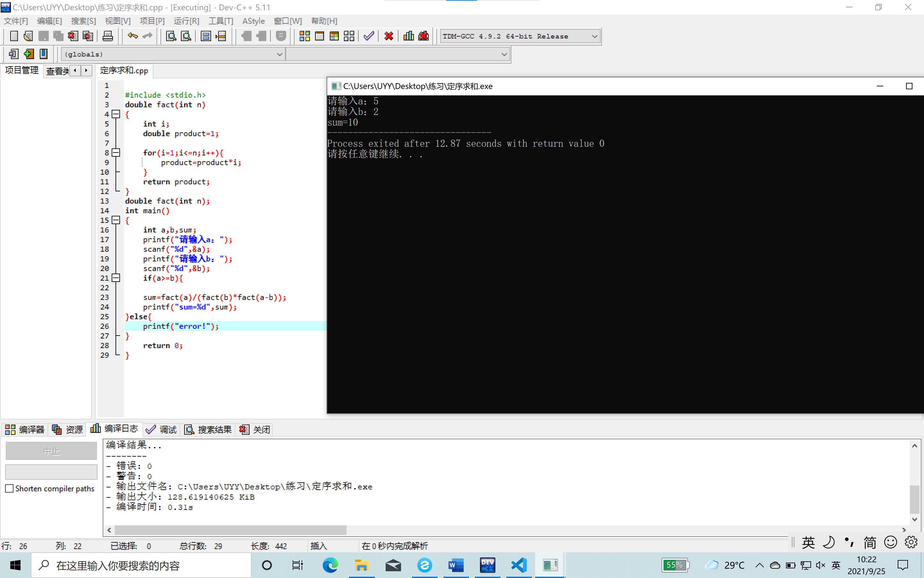Click the blue book Goto Bookmark icon
The height and width of the screenshot is (578, 924).
[x=44, y=54]
